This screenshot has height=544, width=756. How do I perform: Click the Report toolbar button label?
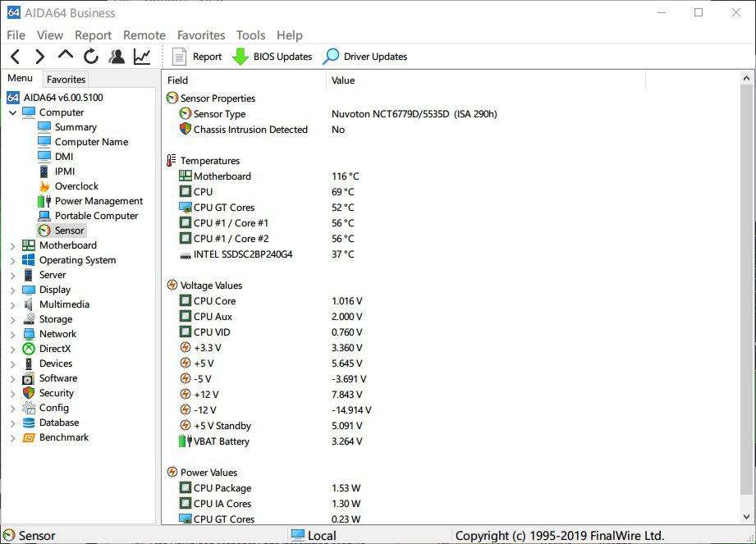(x=208, y=57)
